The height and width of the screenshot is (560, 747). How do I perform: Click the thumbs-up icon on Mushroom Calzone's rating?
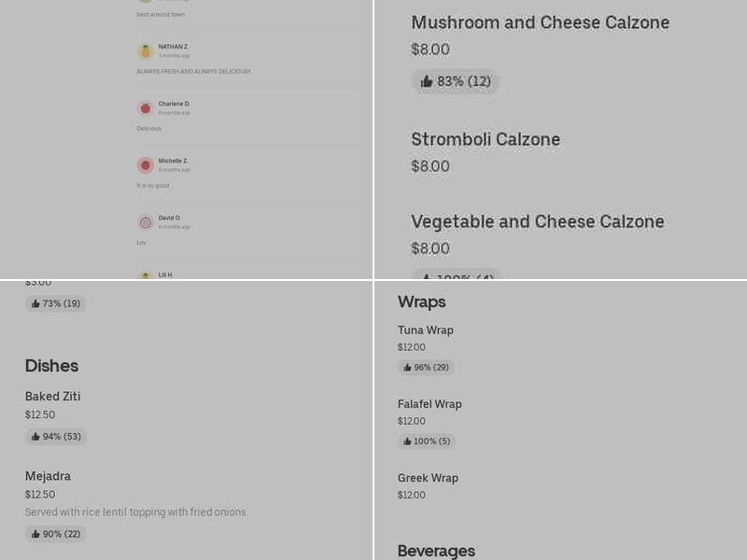(427, 81)
